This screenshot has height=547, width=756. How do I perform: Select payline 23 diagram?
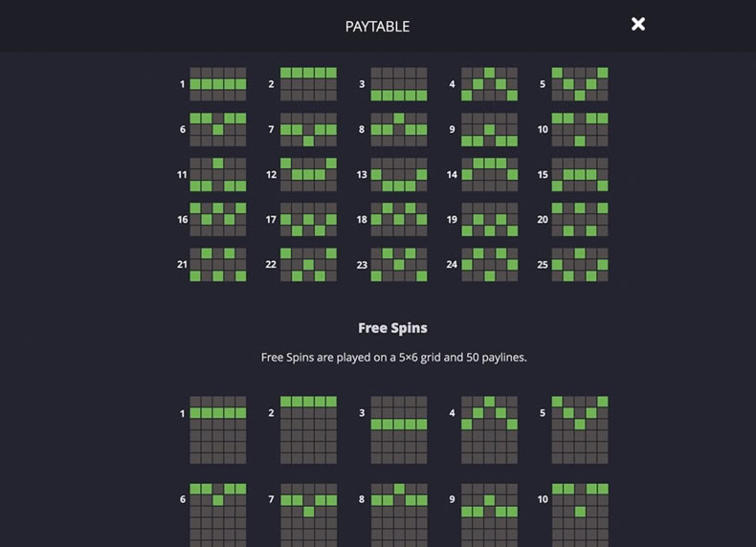pyautogui.click(x=399, y=265)
